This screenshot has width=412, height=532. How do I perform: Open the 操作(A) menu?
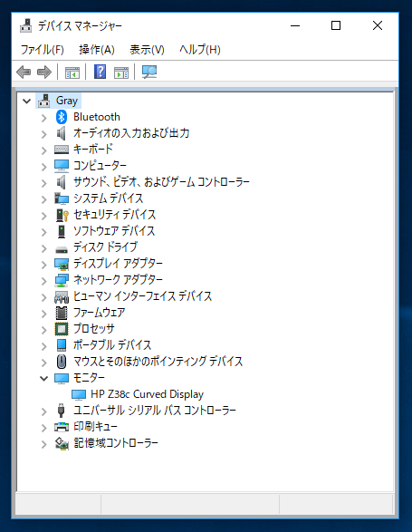[x=97, y=50]
